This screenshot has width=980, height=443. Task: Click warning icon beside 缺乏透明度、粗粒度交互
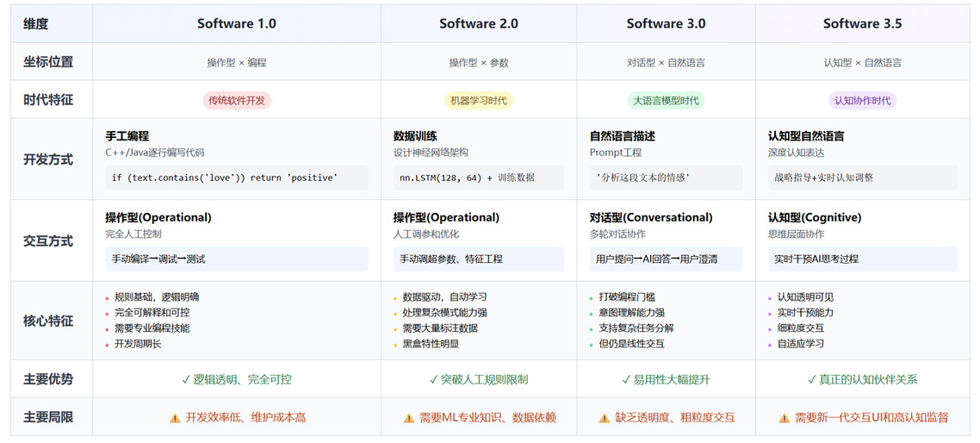pos(605,418)
